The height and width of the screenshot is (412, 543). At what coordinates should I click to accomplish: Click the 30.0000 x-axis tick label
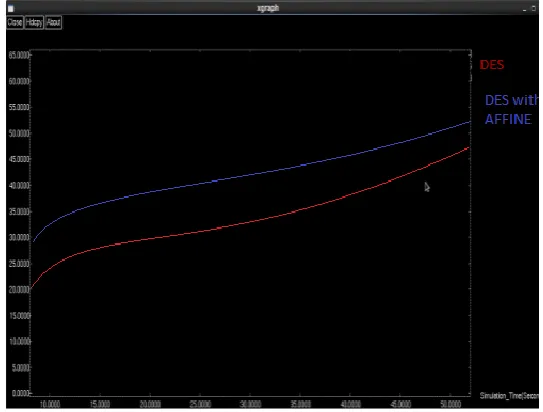pos(250,404)
